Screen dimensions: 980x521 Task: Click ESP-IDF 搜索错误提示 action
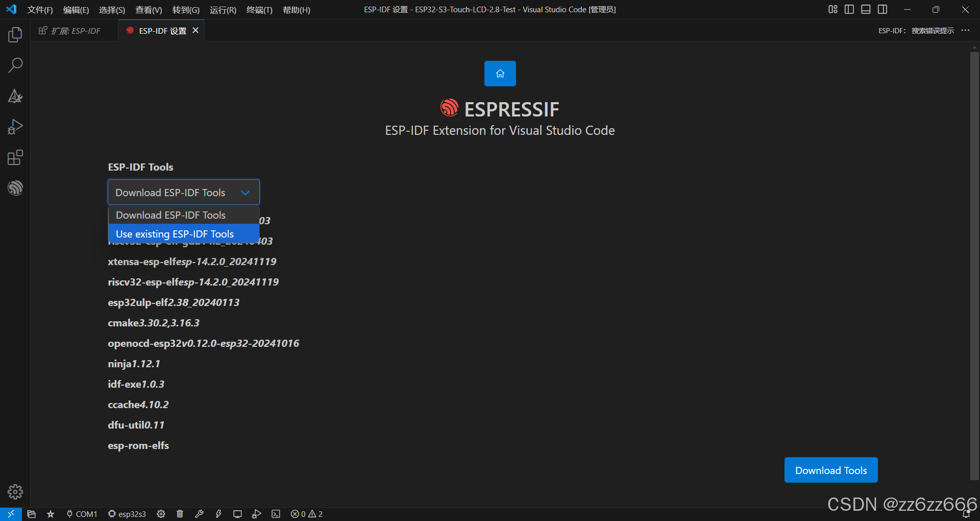click(916, 31)
